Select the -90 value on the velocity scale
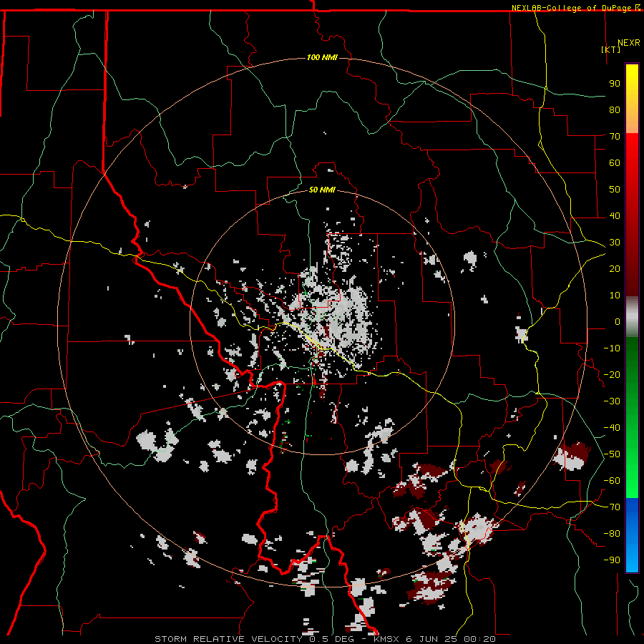Viewport: 644px width, 644px height. (x=612, y=560)
